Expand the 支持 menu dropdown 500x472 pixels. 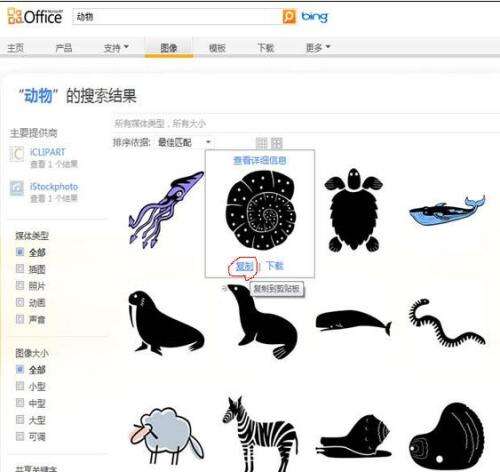tap(116, 48)
